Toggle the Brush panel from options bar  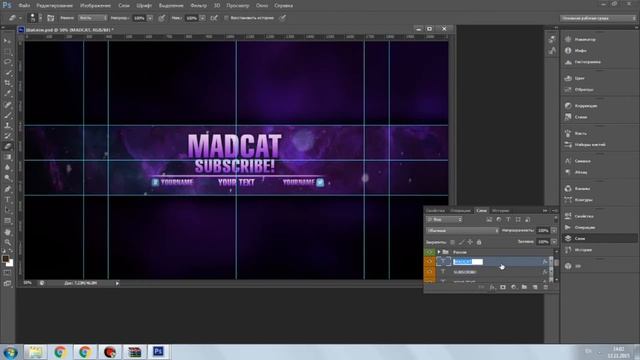(x=50, y=18)
